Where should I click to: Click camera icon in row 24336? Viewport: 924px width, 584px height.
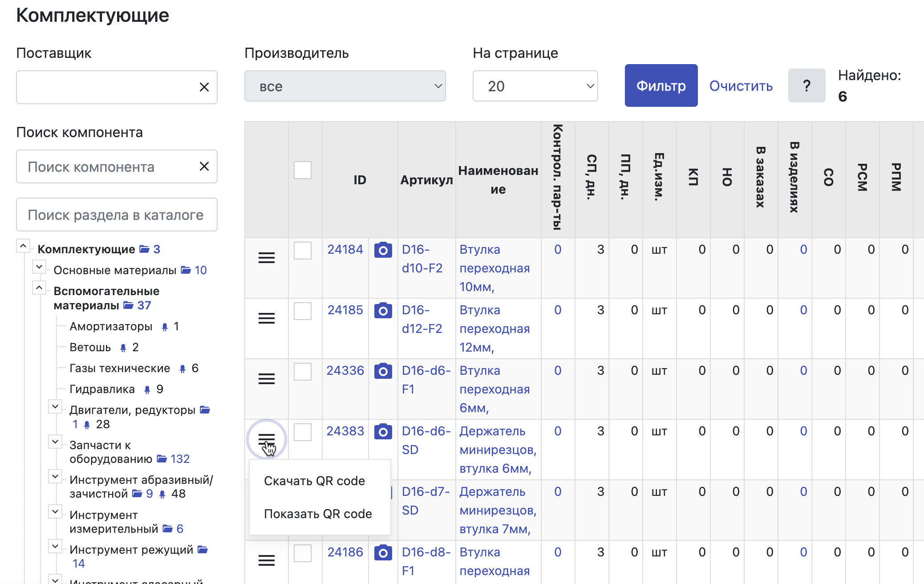383,371
